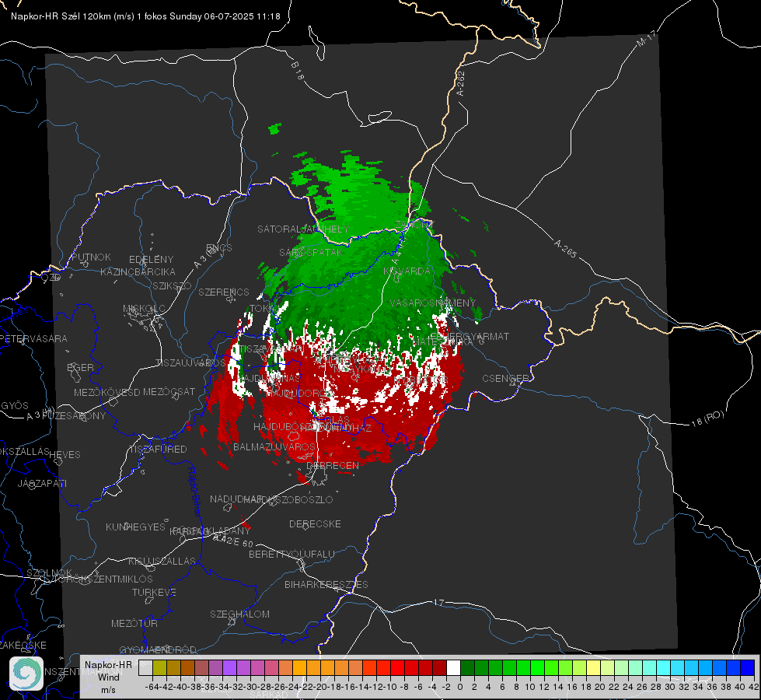
Task: Click the 'A-265' road label
Action: [565, 249]
